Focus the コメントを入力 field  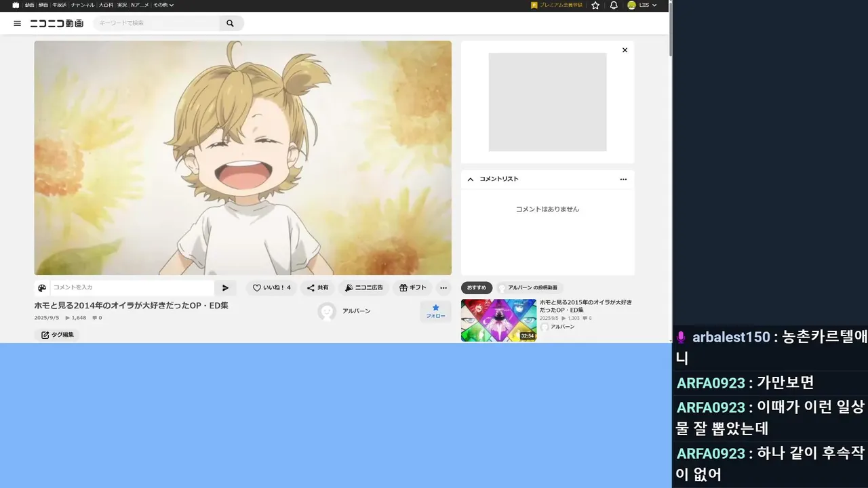(x=132, y=288)
